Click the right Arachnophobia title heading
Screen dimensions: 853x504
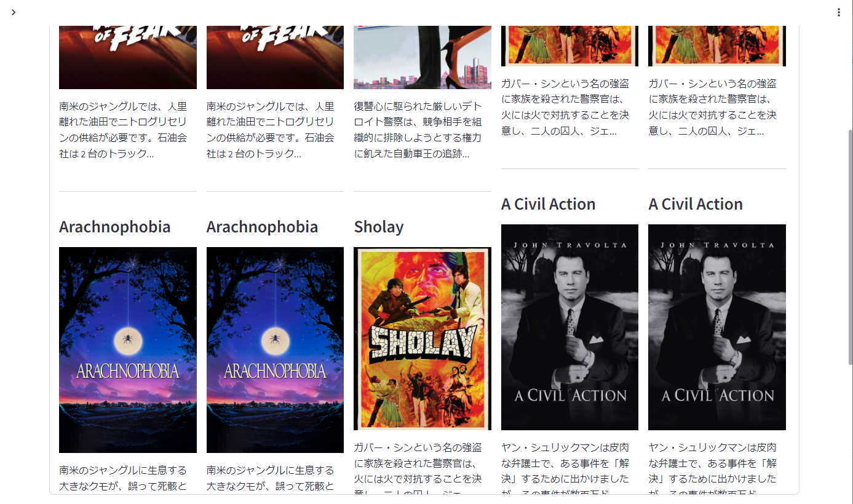[x=263, y=227]
